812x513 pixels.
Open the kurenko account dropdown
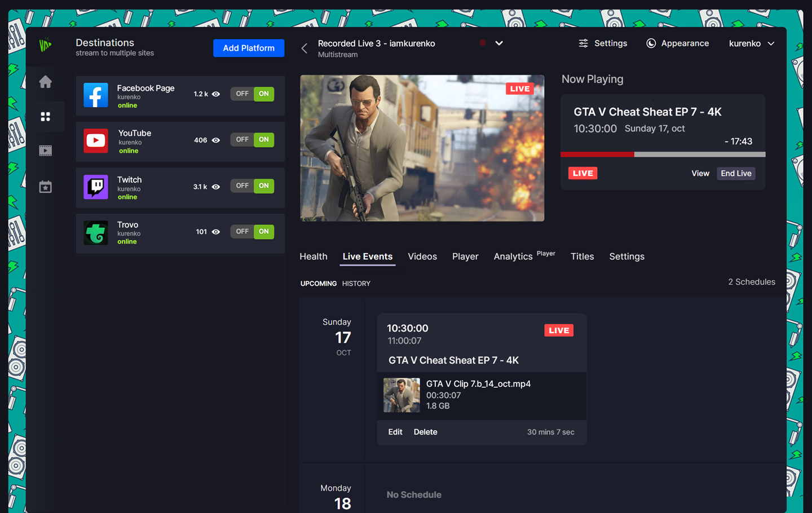(752, 43)
